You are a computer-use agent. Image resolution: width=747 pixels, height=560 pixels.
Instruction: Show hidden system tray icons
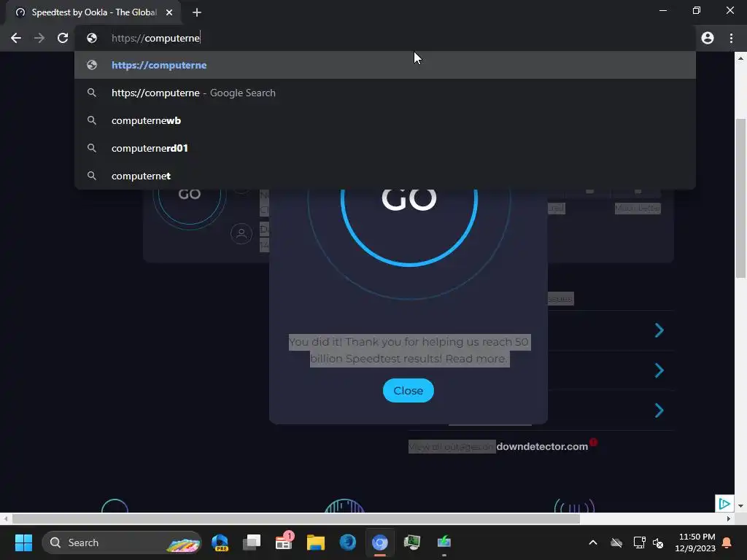click(x=593, y=542)
